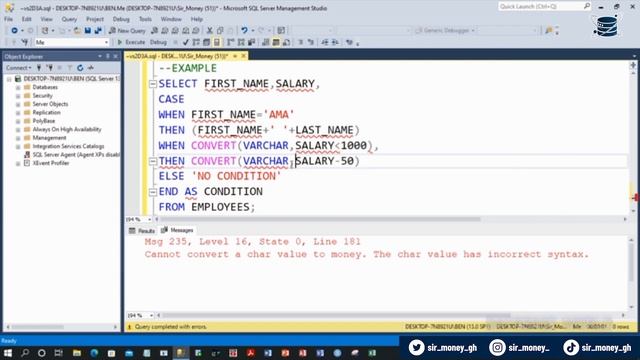Click the navigate backward circular arrow icon
640x360 pixels.
coord(14,31)
